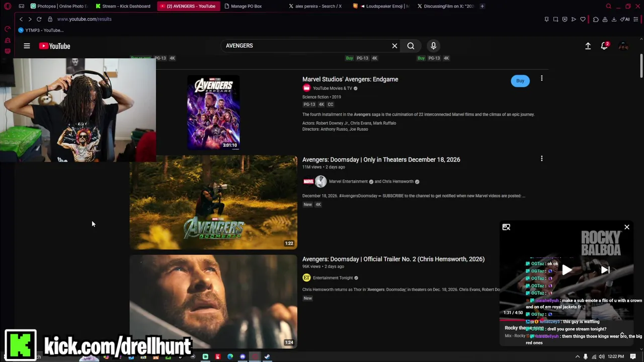Switch to Photopea browser tab
This screenshot has height=362, width=644.
click(59, 6)
